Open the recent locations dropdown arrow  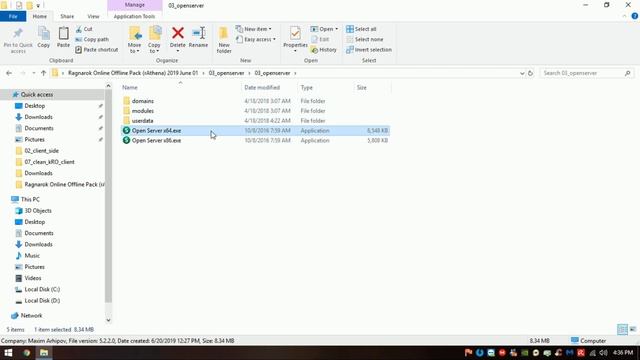point(33,73)
